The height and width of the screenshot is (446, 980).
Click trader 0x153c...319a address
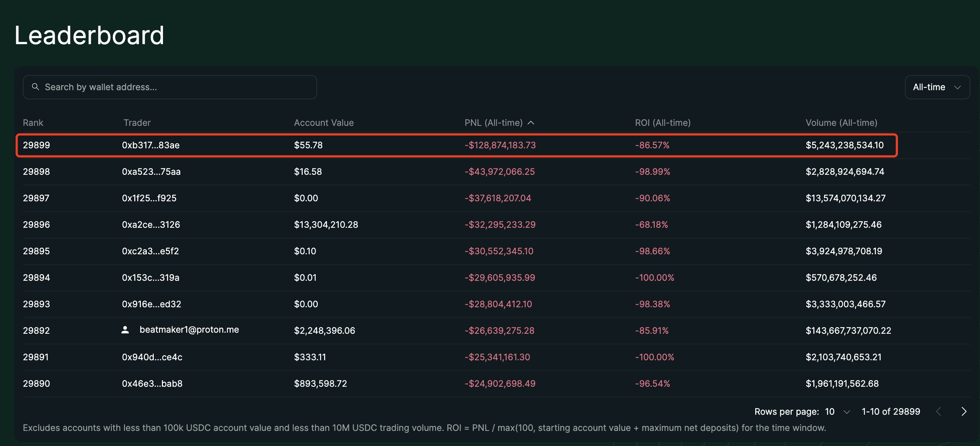pos(150,277)
